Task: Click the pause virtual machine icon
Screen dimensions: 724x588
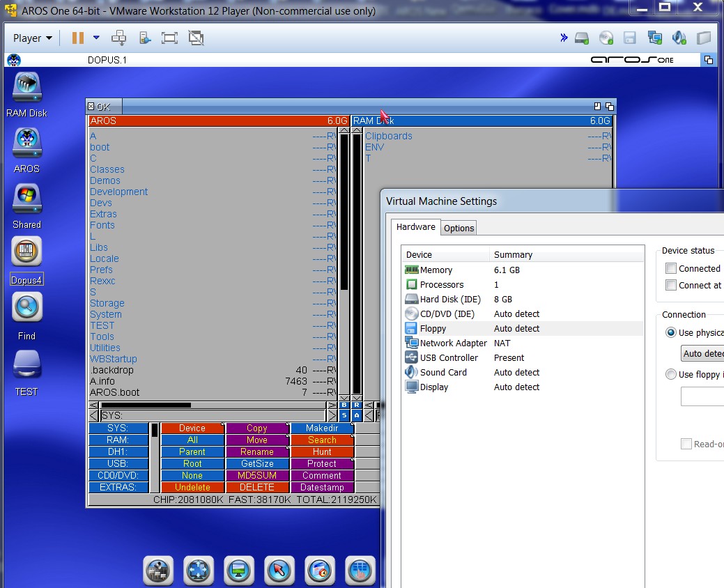Action: pyautogui.click(x=77, y=38)
